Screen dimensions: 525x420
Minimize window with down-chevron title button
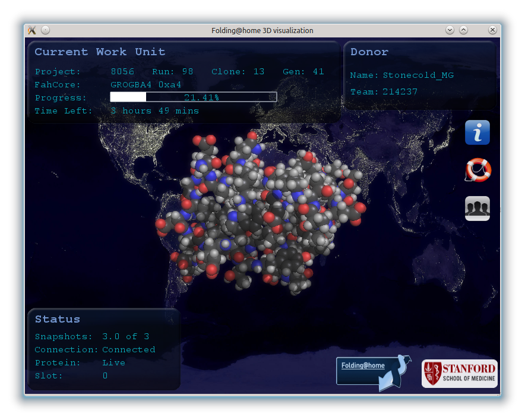(450, 30)
